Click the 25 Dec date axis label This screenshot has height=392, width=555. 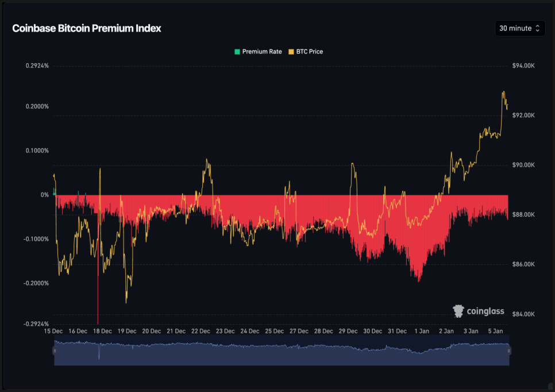coord(274,331)
